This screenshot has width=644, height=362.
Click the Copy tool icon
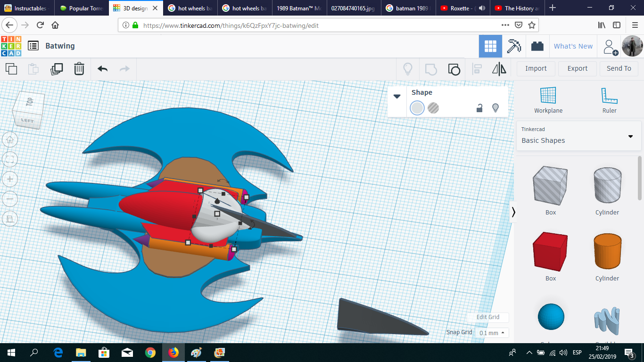pos(11,69)
